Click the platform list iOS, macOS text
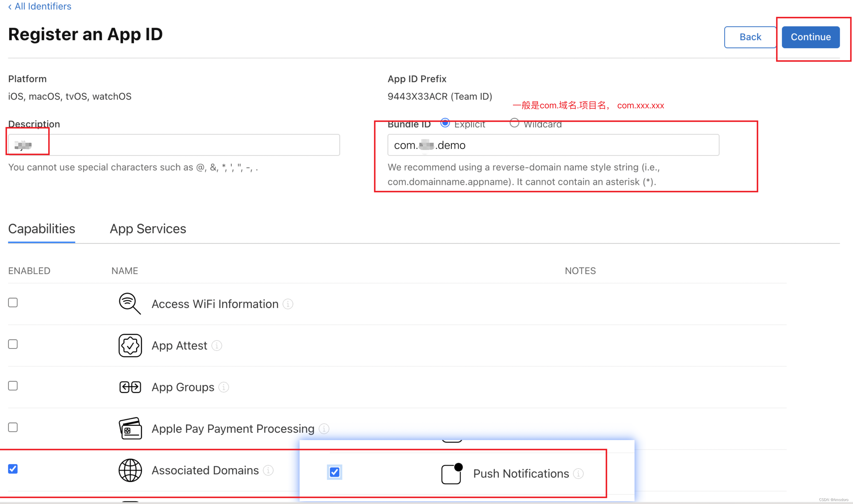This screenshot has width=853, height=504. click(x=70, y=96)
